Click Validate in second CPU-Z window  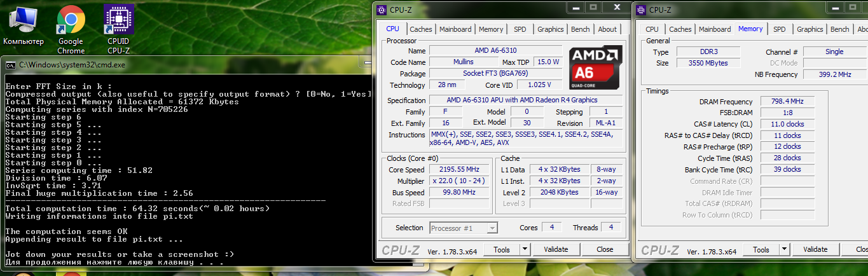coord(815,249)
